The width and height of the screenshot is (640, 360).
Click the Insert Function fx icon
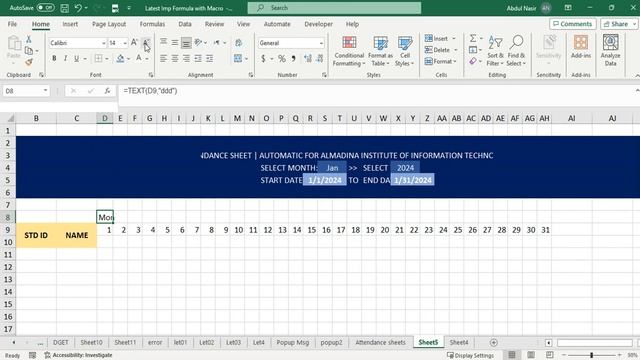pos(107,91)
